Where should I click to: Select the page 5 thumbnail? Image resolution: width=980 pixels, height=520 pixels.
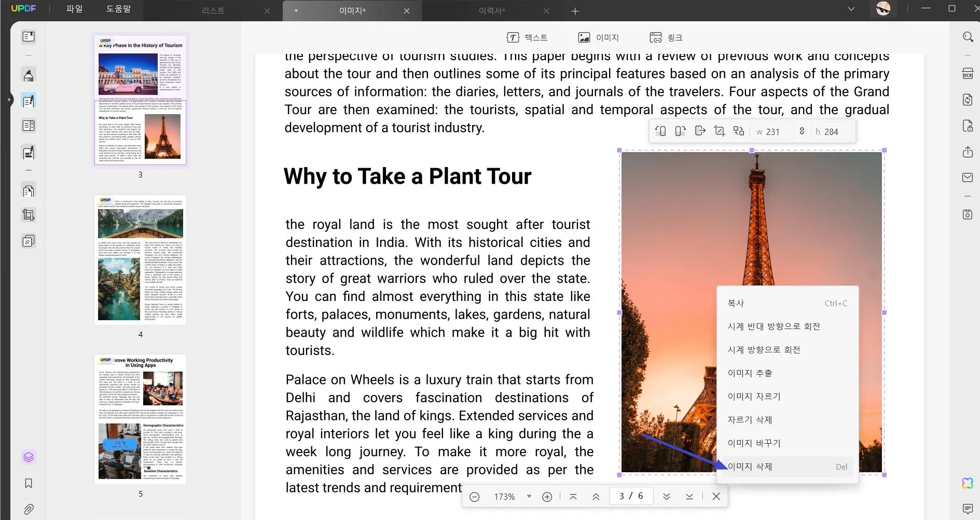point(140,419)
